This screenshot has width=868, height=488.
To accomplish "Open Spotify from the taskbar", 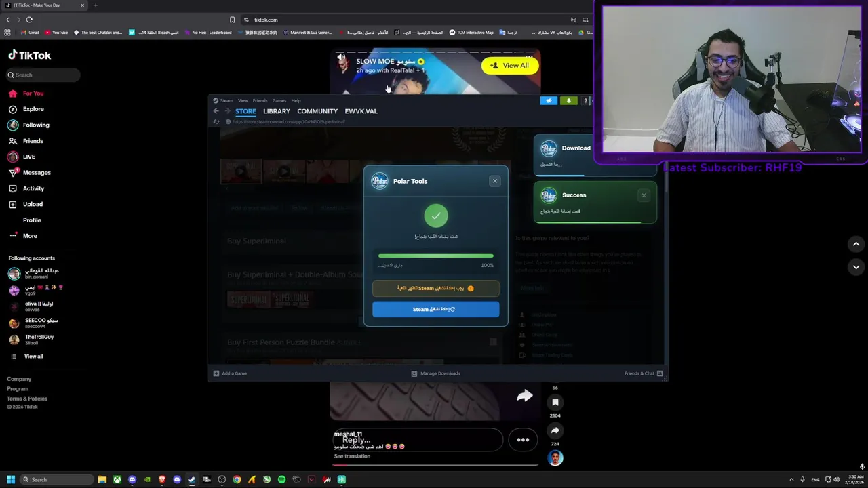I will coord(281,480).
